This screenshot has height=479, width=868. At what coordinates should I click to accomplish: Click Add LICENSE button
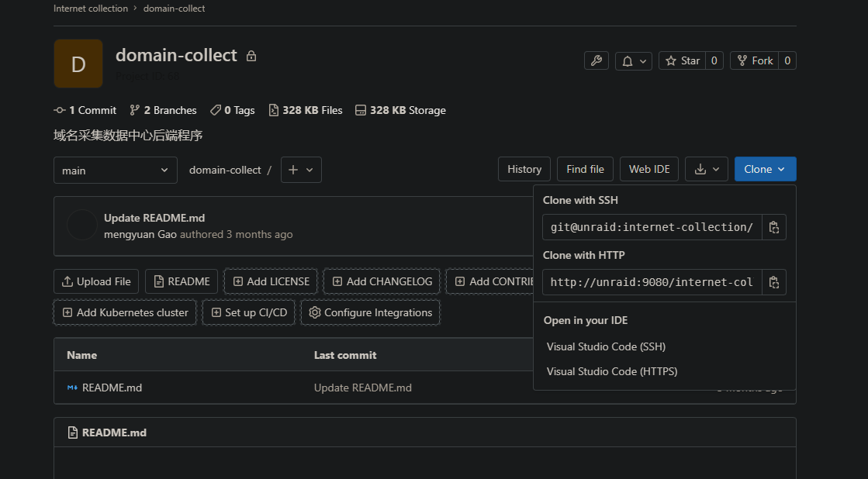tap(271, 281)
